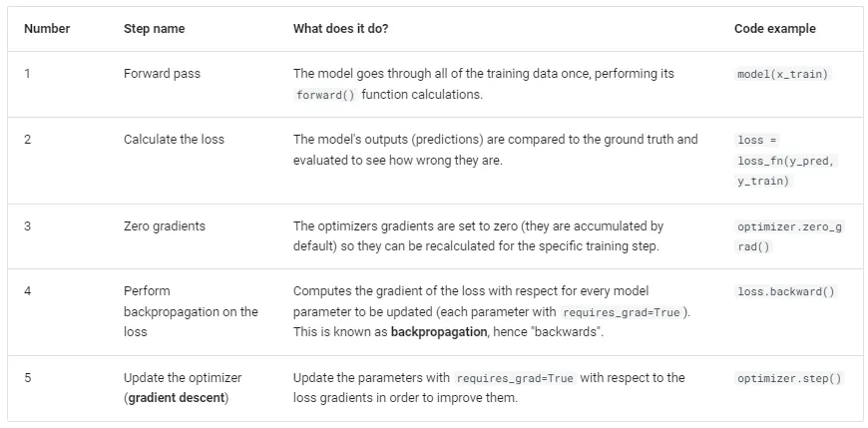The height and width of the screenshot is (428, 868).
Task: Select the "Update the optimizer" step name
Action: (183, 378)
